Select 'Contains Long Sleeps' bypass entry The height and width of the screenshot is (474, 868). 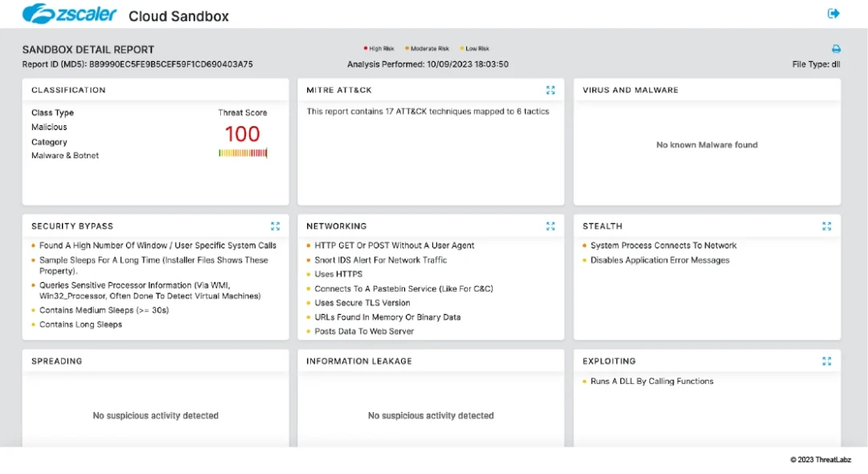[x=80, y=325]
